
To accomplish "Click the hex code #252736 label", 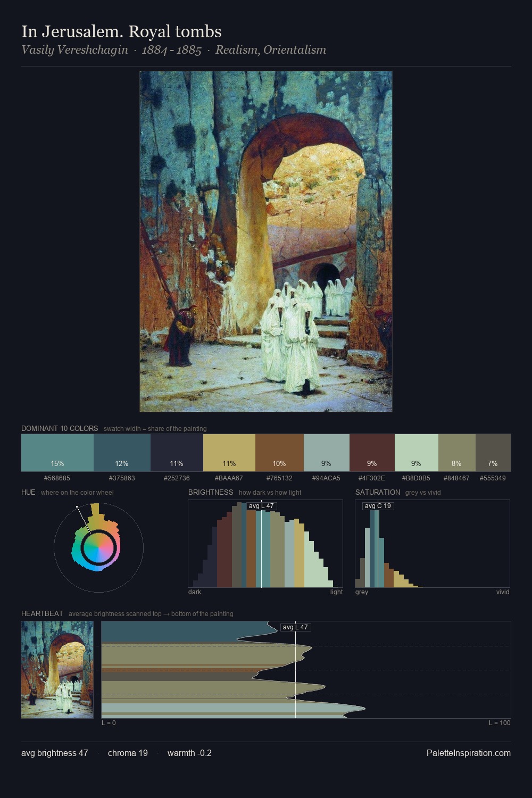I will pyautogui.click(x=177, y=478).
